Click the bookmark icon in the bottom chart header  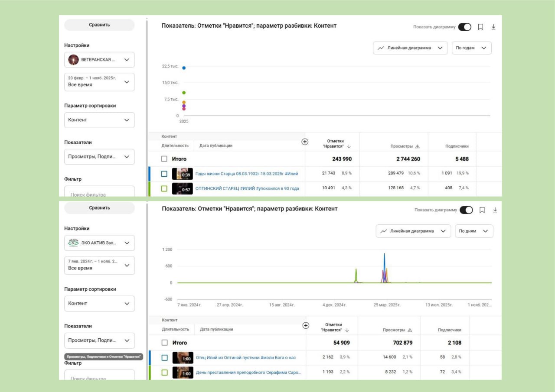pos(482,210)
